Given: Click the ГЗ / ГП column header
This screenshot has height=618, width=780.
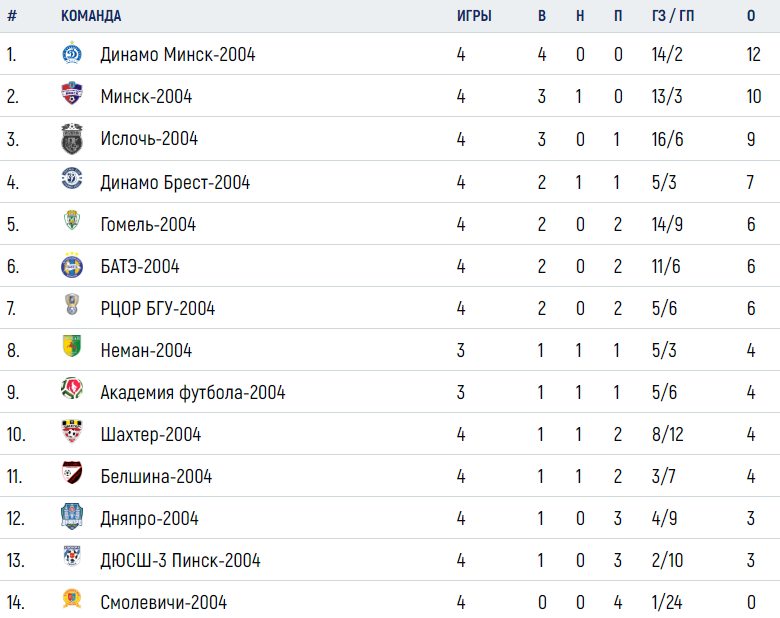Looking at the screenshot, I should click(673, 16).
